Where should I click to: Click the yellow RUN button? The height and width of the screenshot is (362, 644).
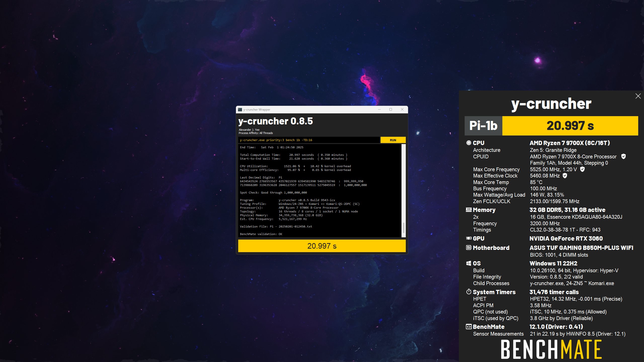click(x=393, y=140)
